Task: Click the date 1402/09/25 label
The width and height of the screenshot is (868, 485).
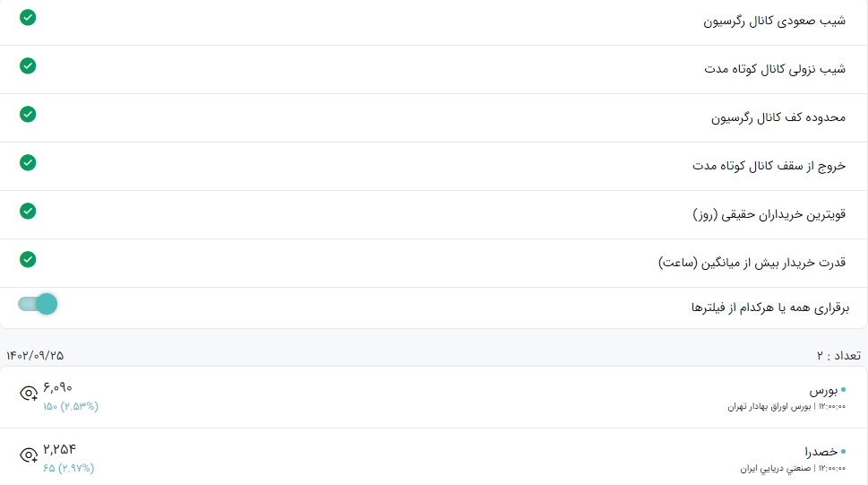Action: pos(35,356)
